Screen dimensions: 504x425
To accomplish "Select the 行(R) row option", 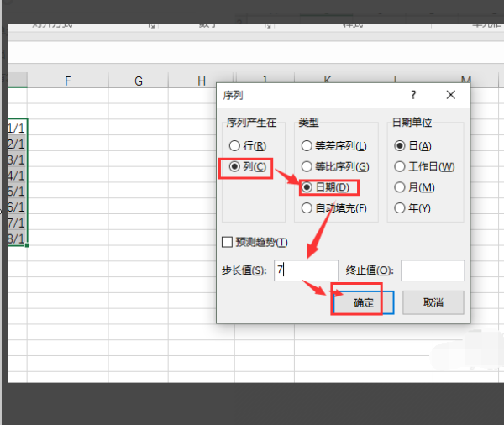I will (x=247, y=146).
